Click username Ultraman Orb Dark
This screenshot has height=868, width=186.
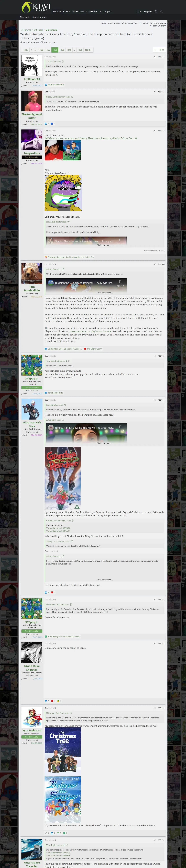[32, 424]
